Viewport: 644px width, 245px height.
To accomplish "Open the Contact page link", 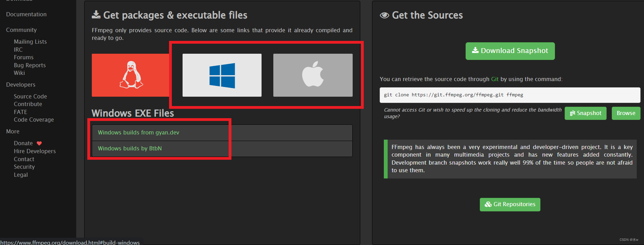I will pyautogui.click(x=24, y=159).
